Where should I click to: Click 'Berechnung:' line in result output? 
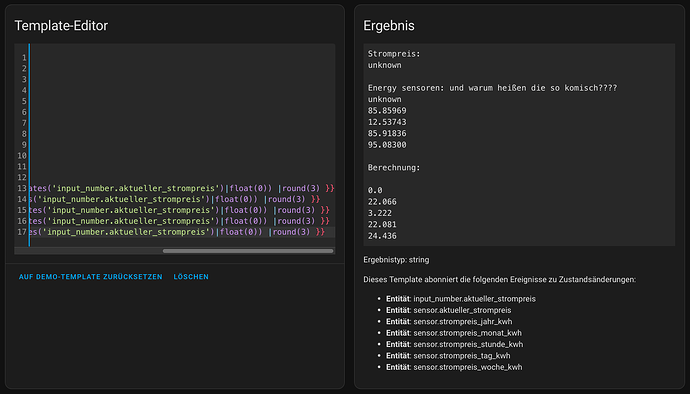point(394,168)
